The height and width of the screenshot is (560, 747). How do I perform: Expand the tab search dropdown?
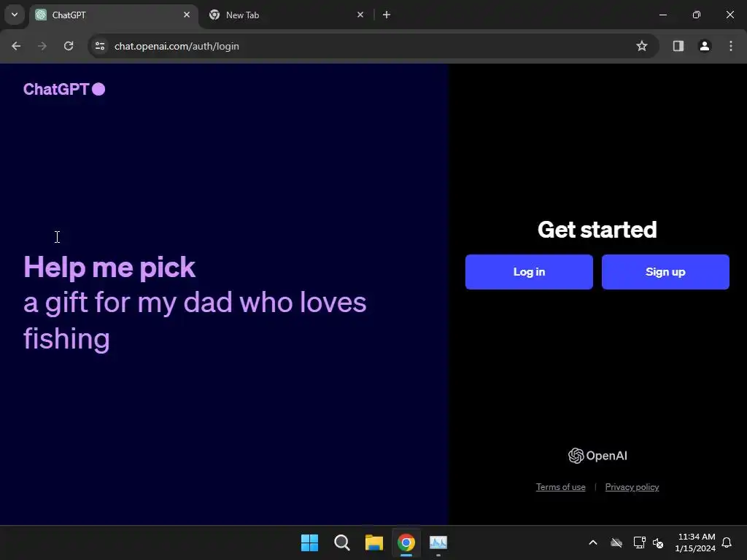[15, 15]
